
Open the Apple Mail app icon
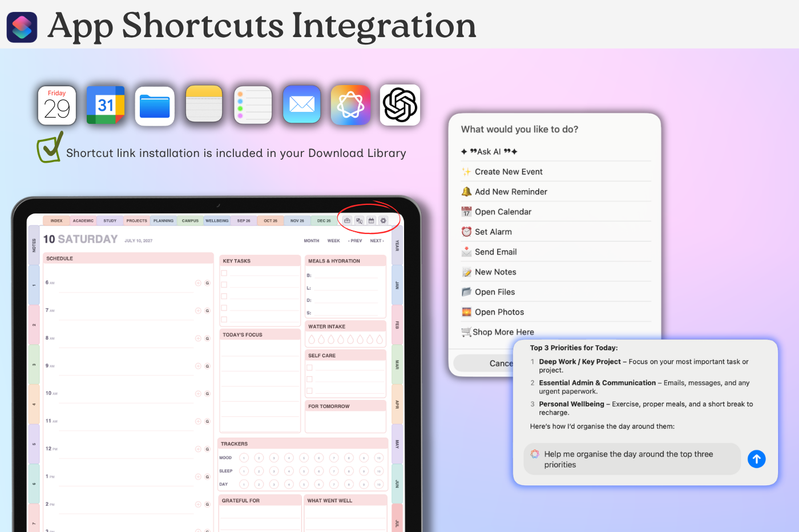coord(302,104)
